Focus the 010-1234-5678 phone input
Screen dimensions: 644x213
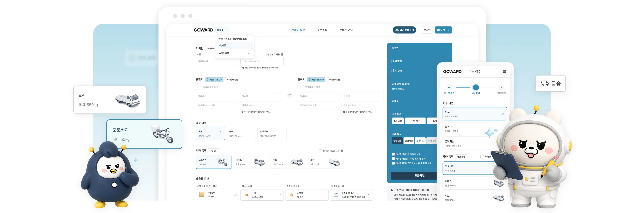pos(262,61)
